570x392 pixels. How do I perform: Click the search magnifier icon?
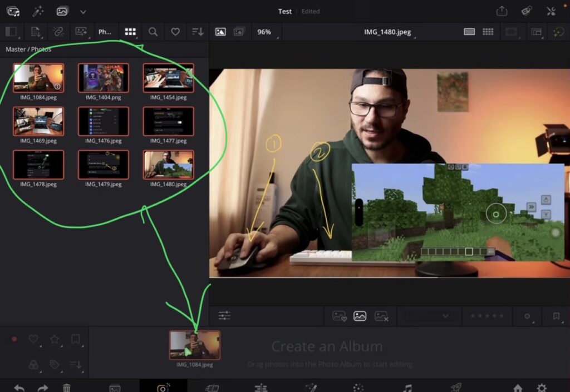[153, 32]
